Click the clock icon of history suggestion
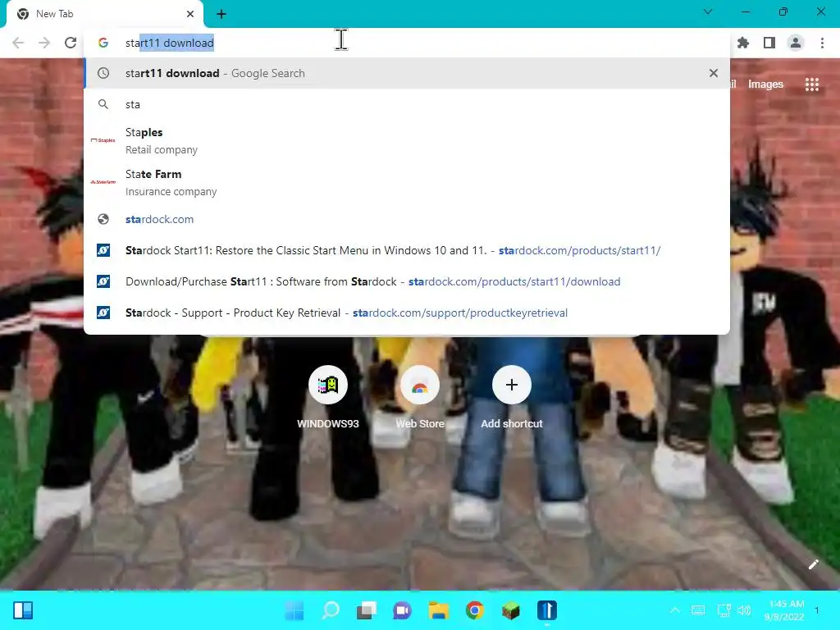This screenshot has height=630, width=840. pos(103,73)
